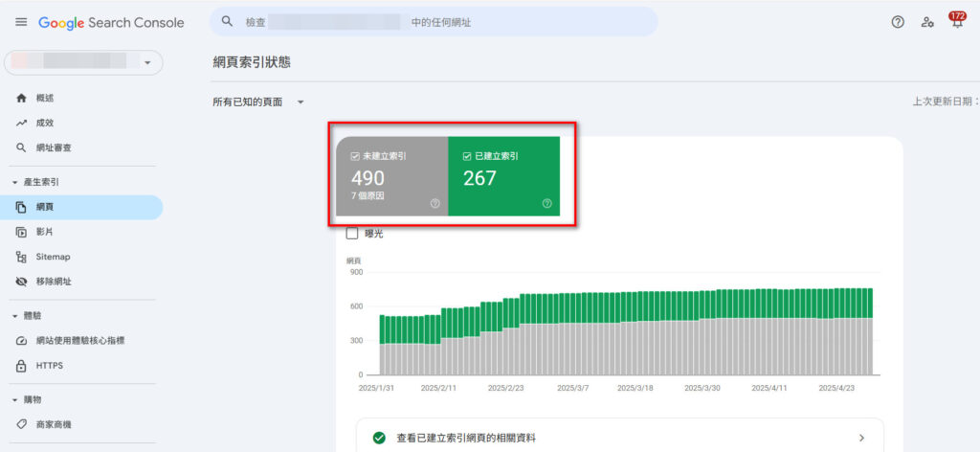Collapse the 產生索引 section
The width and height of the screenshot is (980, 452).
15,183
